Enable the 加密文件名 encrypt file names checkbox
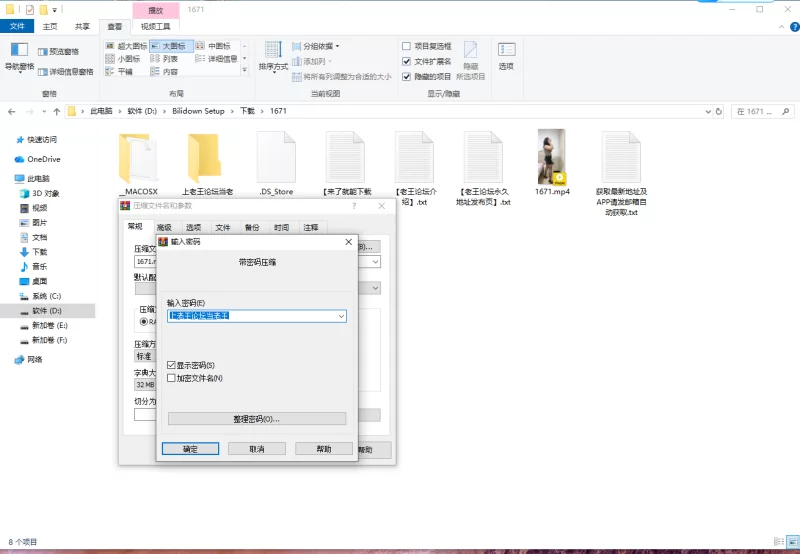The height and width of the screenshot is (554, 800). coord(172,378)
